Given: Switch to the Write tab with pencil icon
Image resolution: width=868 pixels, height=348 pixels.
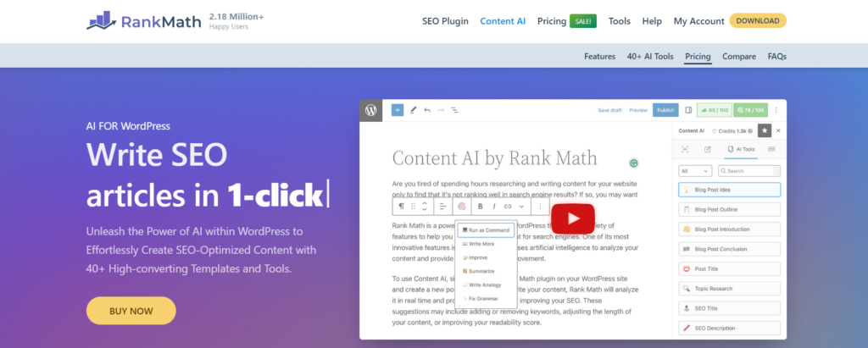Looking at the screenshot, I should [708, 149].
